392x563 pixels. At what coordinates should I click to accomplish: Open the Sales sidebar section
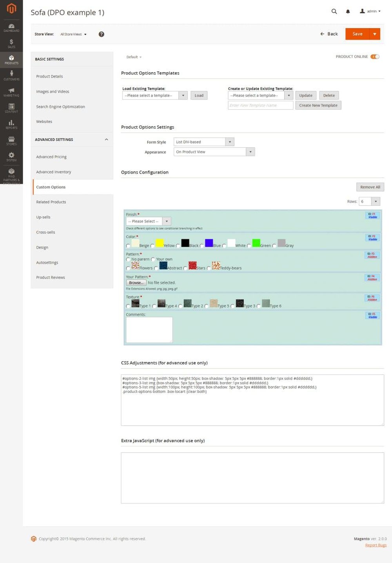[x=11, y=44]
